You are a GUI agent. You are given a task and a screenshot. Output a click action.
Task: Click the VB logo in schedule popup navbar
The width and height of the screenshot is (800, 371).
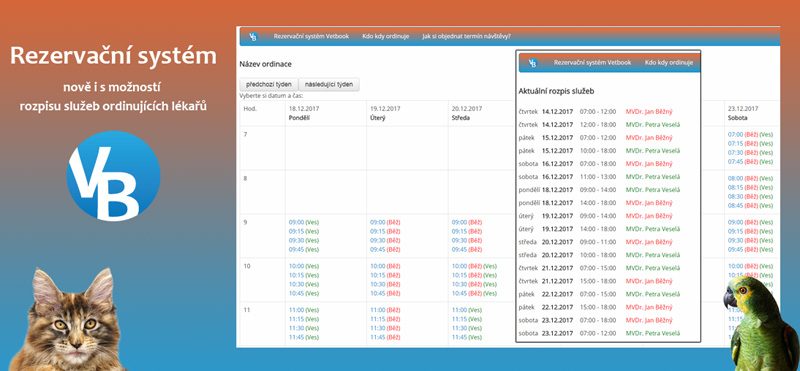coord(533,63)
